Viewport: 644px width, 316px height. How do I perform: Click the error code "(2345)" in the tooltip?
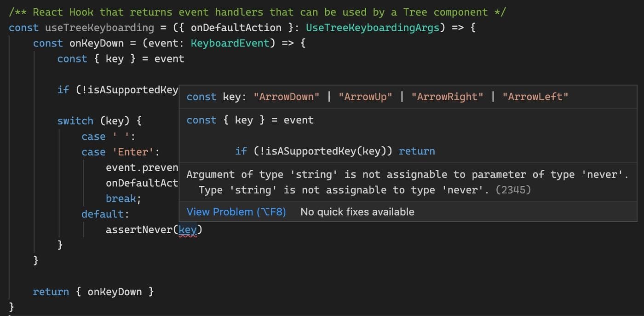[514, 190]
